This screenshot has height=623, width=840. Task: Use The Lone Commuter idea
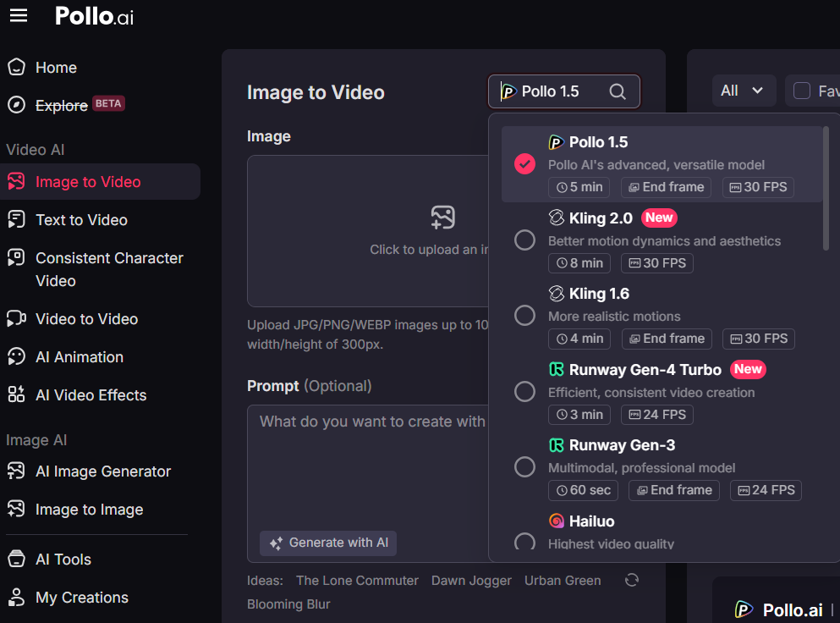pyautogui.click(x=357, y=581)
